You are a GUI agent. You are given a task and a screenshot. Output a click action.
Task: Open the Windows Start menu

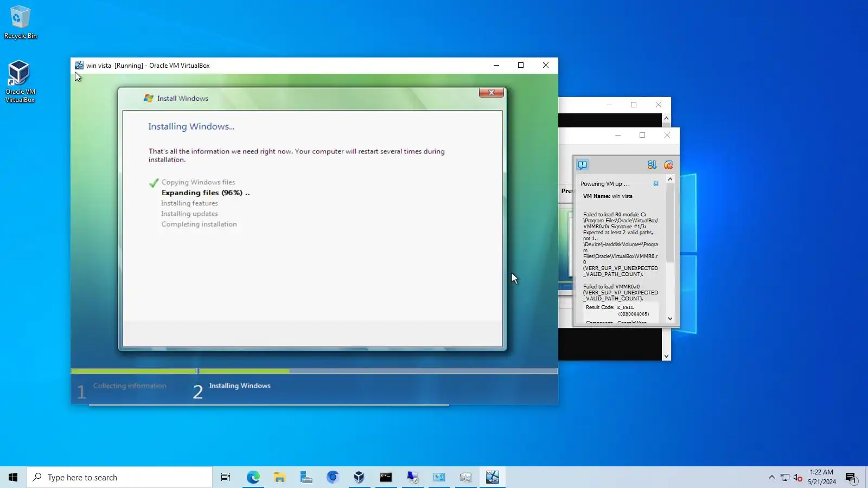[13, 477]
